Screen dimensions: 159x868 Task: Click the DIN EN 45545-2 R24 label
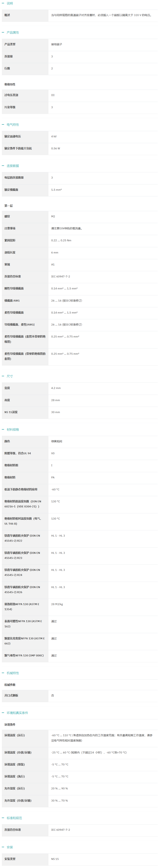[x=22, y=572]
